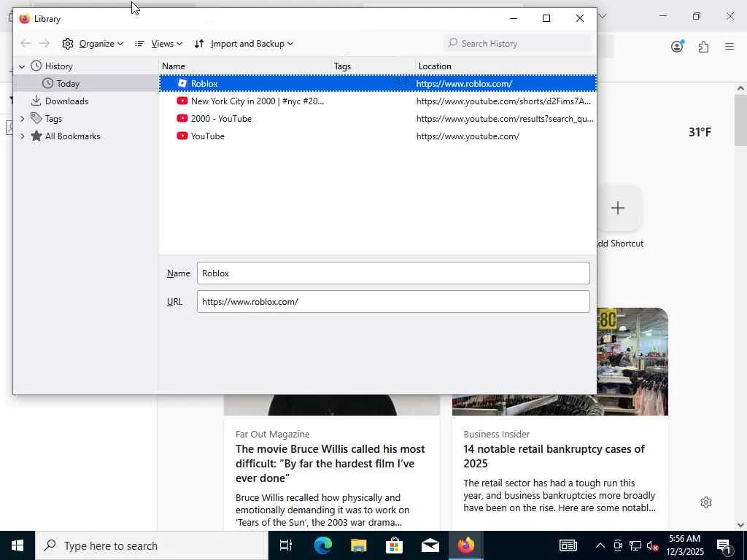
Task: Click the History clock icon
Action: pyautogui.click(x=36, y=66)
